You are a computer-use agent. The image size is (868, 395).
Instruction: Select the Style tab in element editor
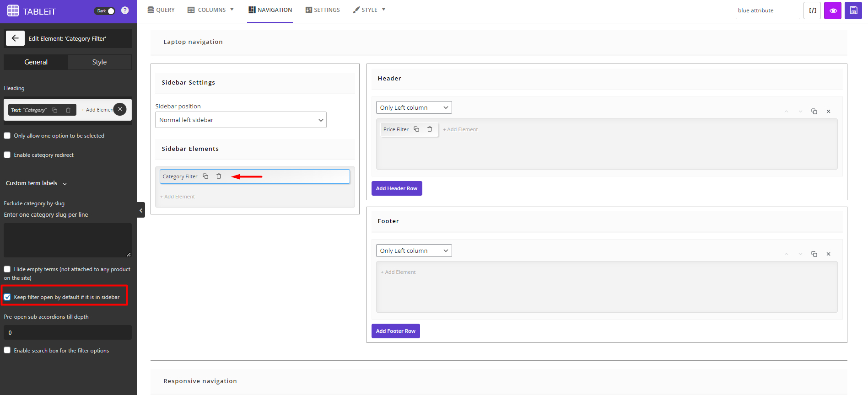pyautogui.click(x=99, y=62)
